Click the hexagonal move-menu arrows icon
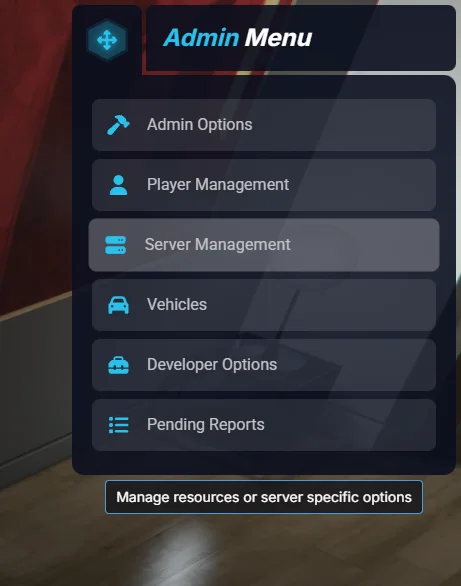Viewport: 461px width, 586px height. click(107, 40)
